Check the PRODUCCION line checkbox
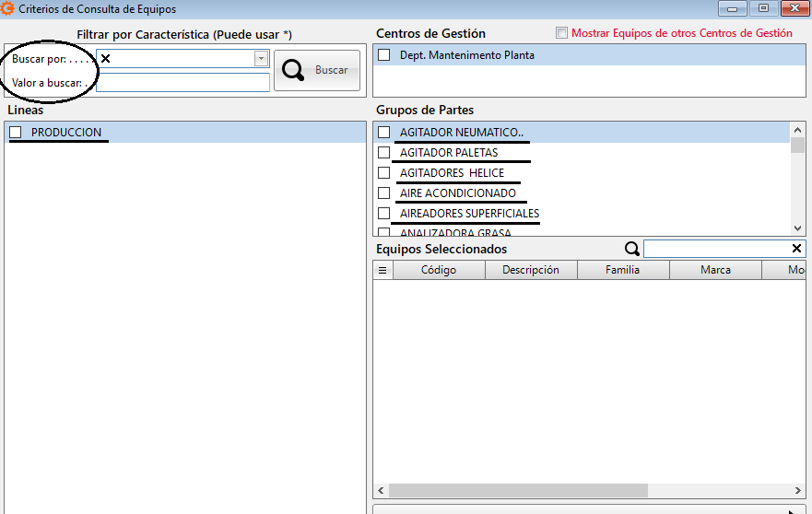The image size is (812, 514). 16,133
